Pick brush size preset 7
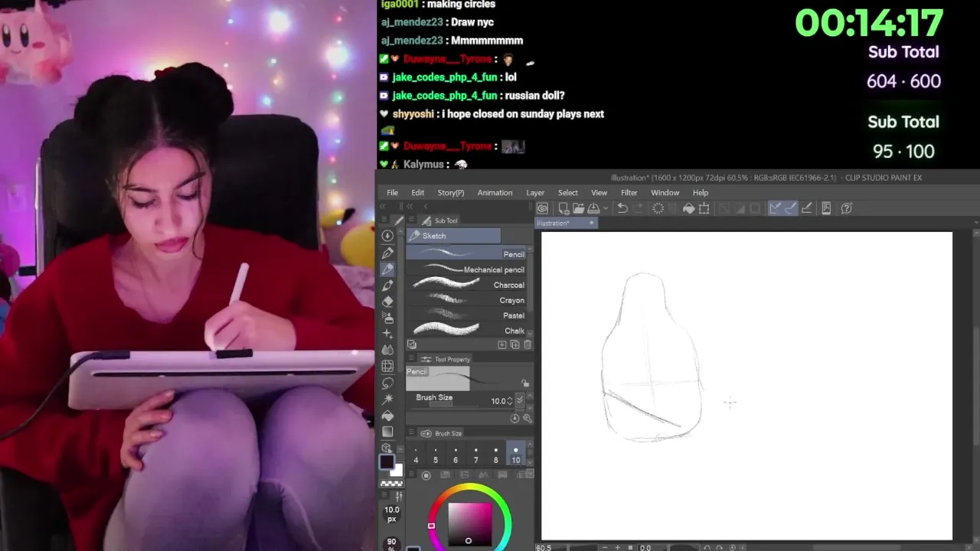This screenshot has width=980, height=551. coord(475,455)
